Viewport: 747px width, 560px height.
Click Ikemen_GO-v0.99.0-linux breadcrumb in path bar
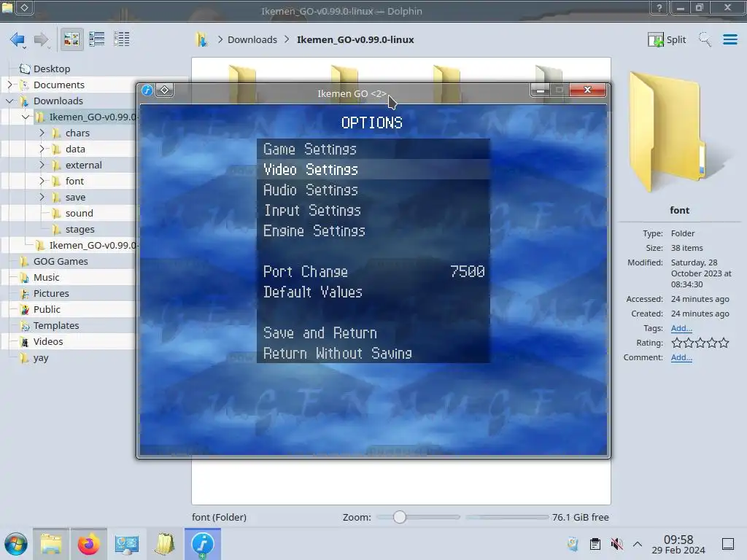tap(355, 39)
